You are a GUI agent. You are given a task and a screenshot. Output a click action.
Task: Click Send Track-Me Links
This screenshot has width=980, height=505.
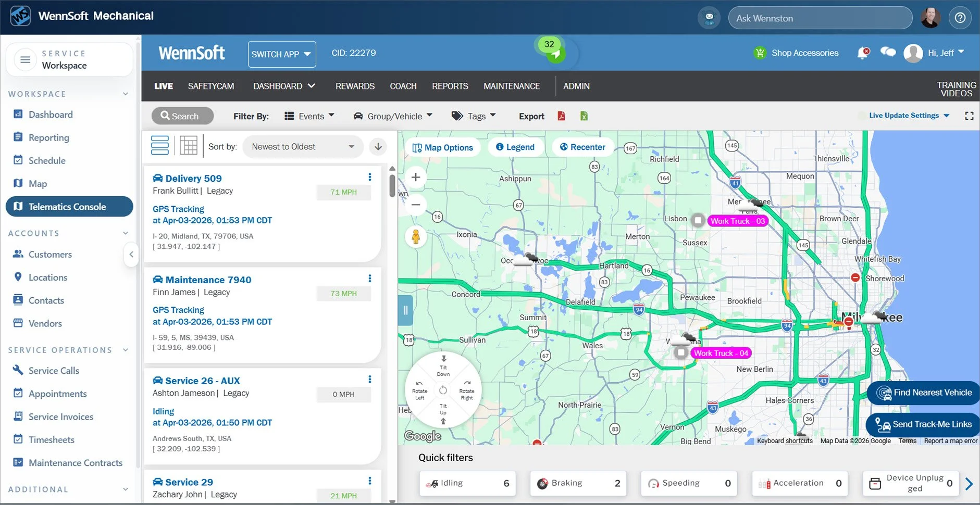pyautogui.click(x=923, y=425)
